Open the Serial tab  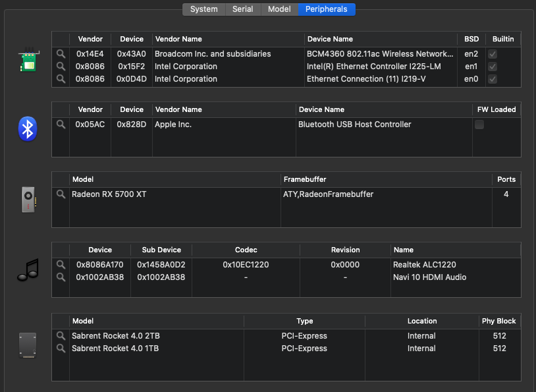(x=242, y=9)
